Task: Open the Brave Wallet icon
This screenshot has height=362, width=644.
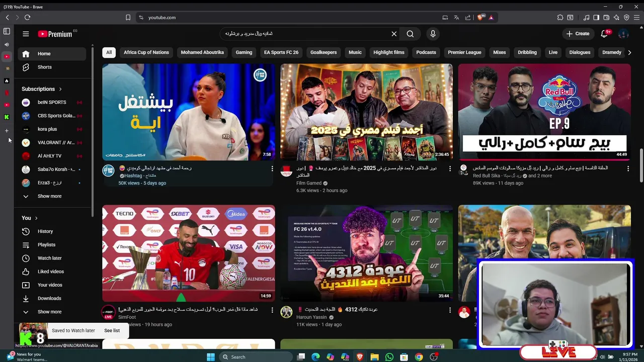Action: click(x=606, y=17)
